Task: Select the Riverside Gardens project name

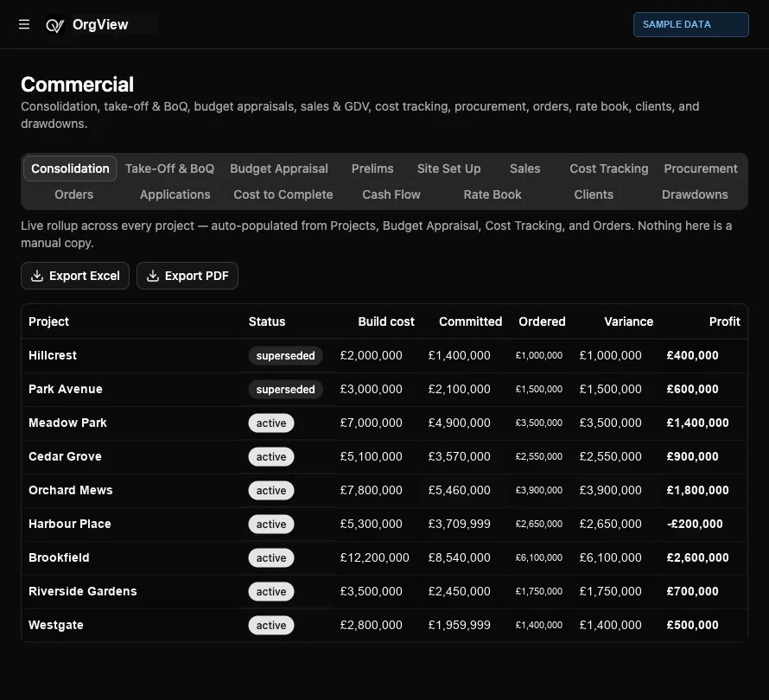Action: pos(82,592)
